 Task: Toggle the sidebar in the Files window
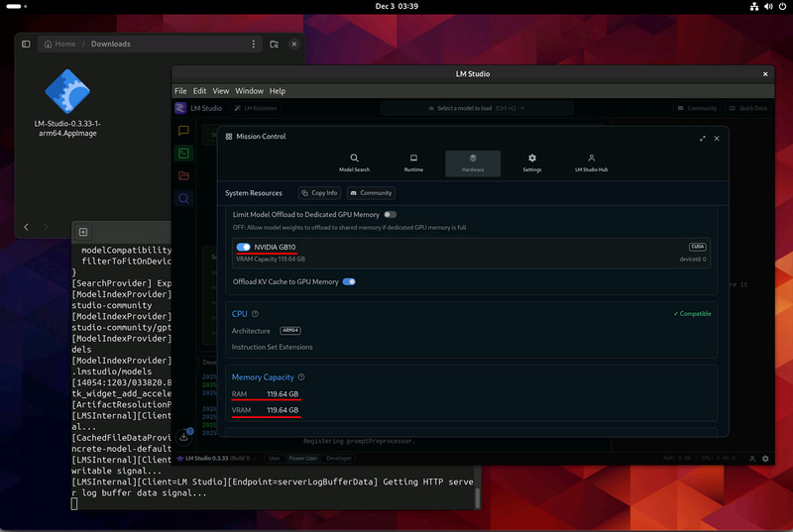coord(26,44)
